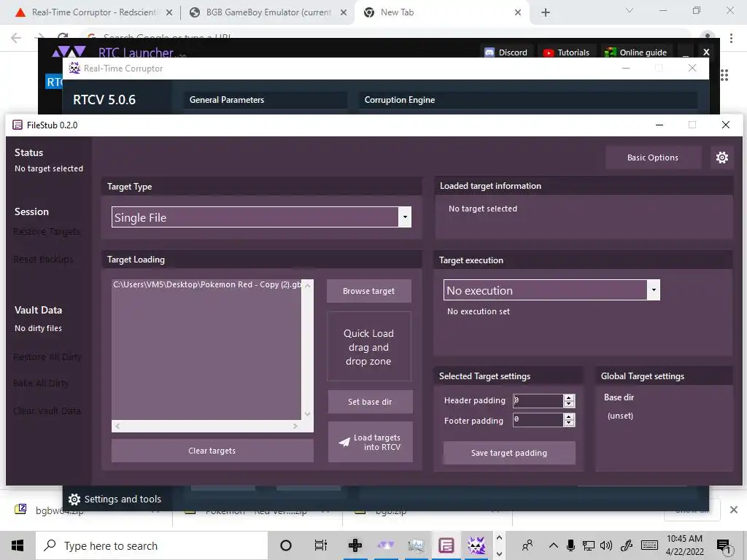
Task: Open pen workspace icon in tray
Action: [x=627, y=545]
